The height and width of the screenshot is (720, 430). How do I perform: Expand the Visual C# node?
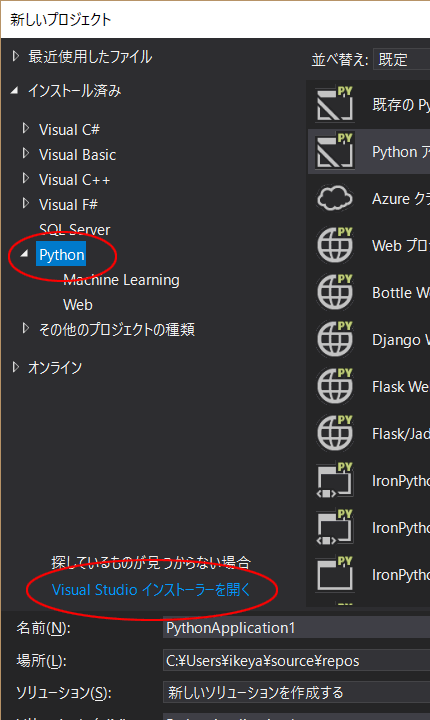(x=26, y=129)
